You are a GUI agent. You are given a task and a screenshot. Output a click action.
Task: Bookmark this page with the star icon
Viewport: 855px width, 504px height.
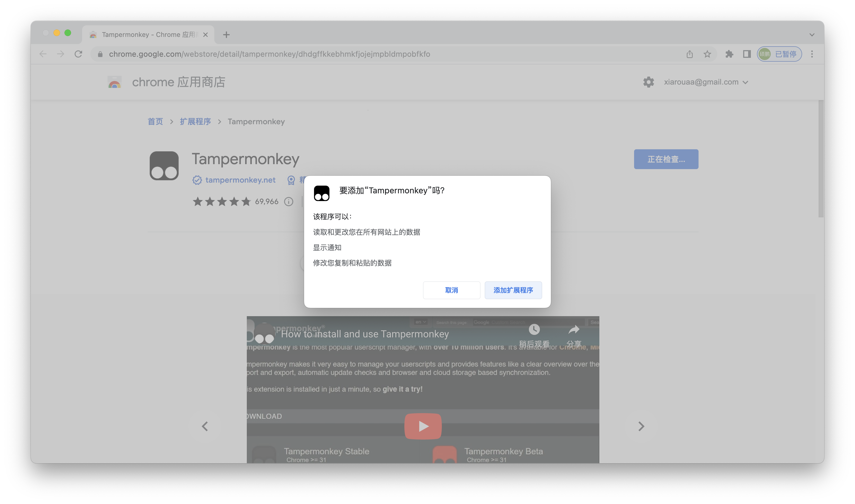[707, 54]
